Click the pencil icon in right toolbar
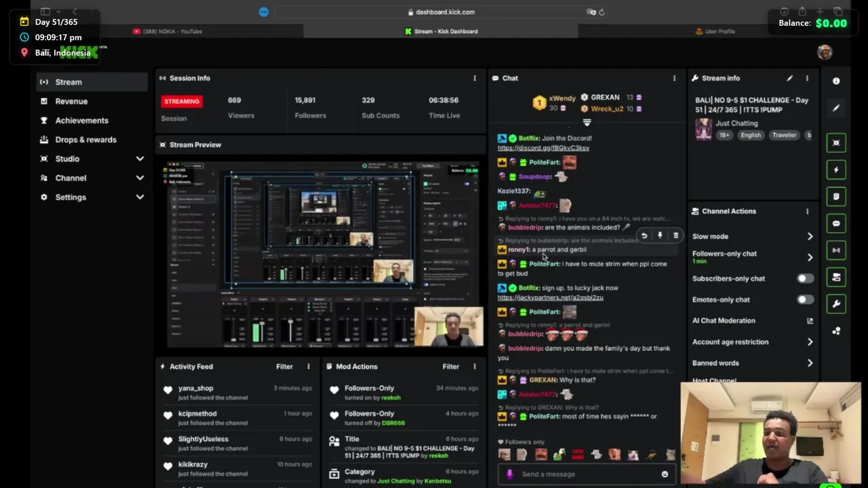The width and height of the screenshot is (868, 488). [x=836, y=108]
